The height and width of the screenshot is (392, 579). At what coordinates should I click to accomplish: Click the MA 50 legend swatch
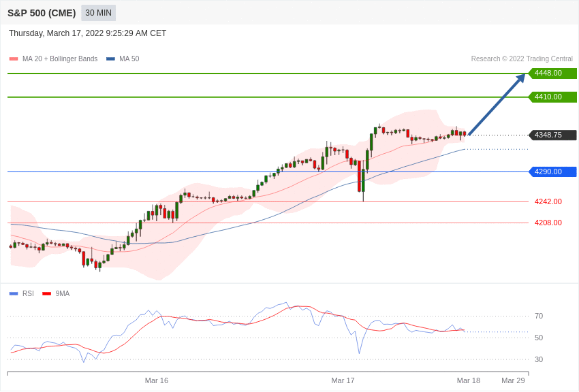coord(111,59)
